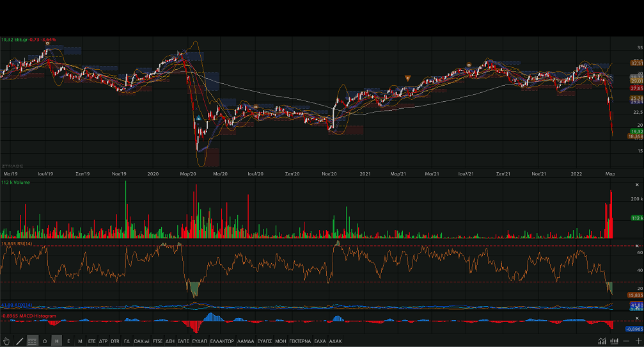Close the MACD-Histogram panel with x
Image resolution: width=644 pixels, height=347 pixels.
[x=637, y=318]
